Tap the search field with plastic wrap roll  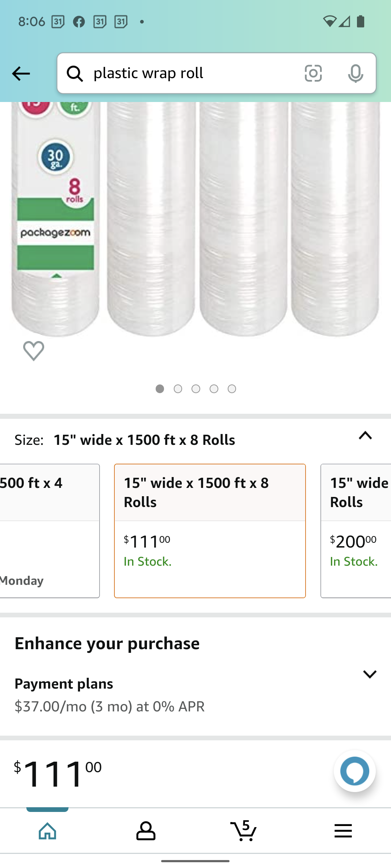192,73
